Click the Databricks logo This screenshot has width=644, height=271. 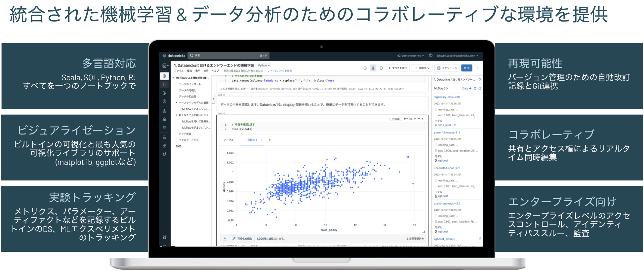pos(174,56)
